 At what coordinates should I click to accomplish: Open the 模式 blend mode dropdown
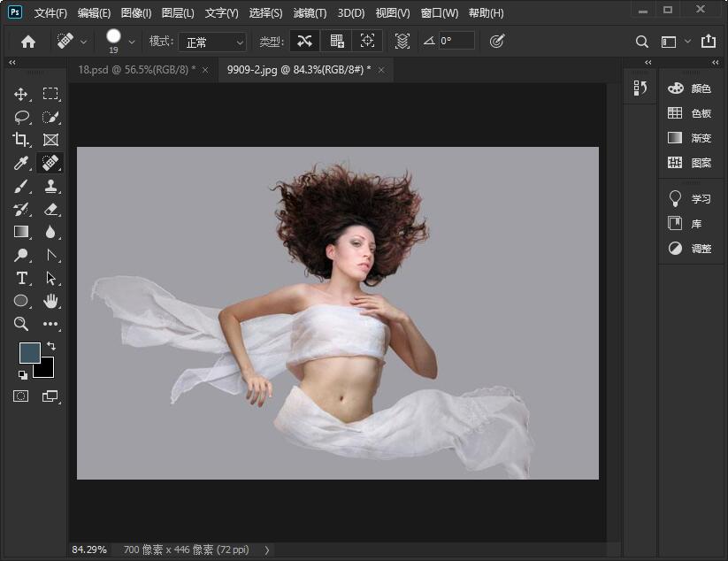click(213, 42)
